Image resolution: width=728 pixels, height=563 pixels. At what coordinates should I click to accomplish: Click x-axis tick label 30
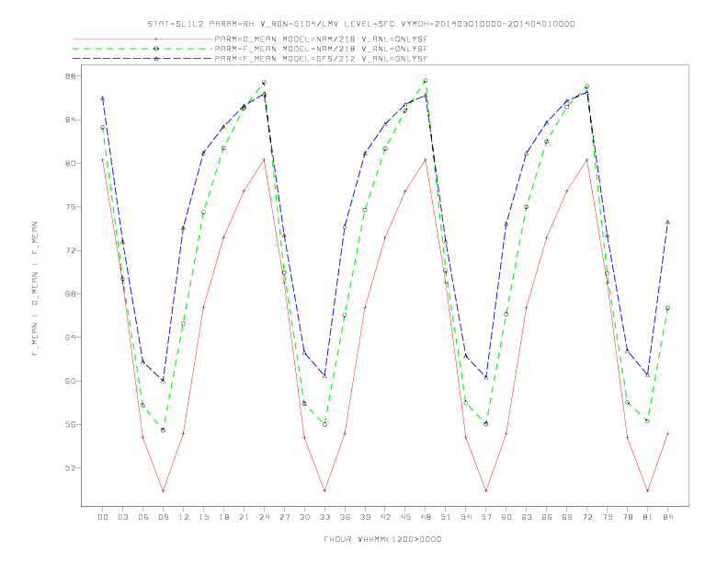(x=304, y=517)
